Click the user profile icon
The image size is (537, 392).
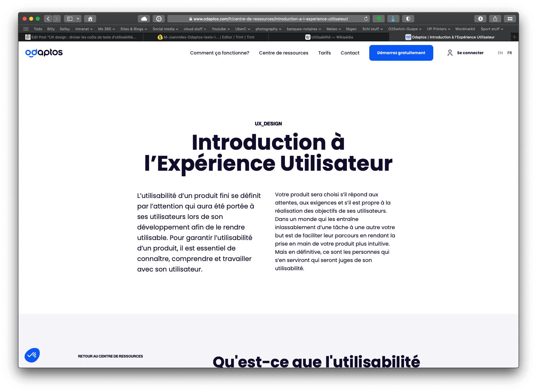450,53
